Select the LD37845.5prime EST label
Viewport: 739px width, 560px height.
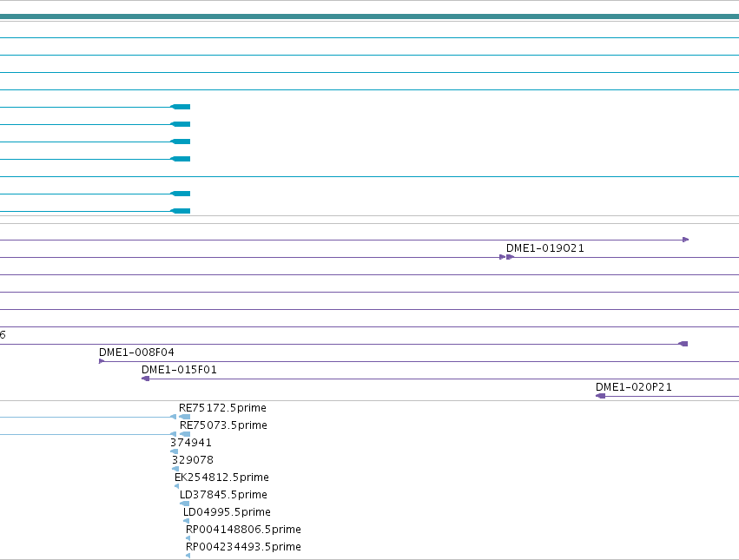pos(223,495)
